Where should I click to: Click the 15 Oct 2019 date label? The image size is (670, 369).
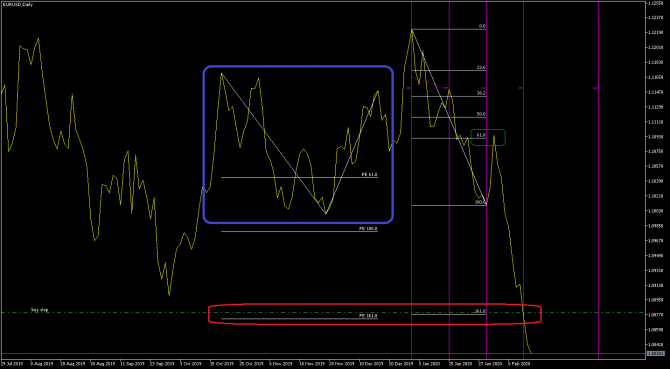(x=222, y=364)
